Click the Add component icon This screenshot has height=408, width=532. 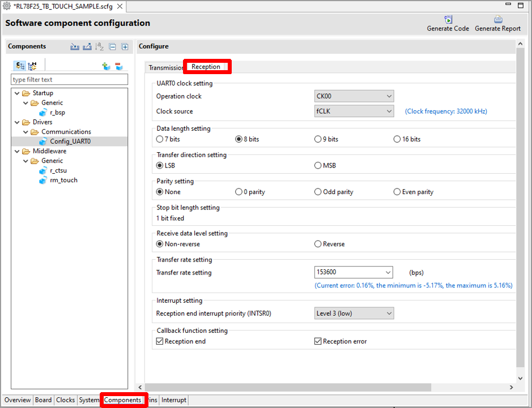click(x=106, y=66)
